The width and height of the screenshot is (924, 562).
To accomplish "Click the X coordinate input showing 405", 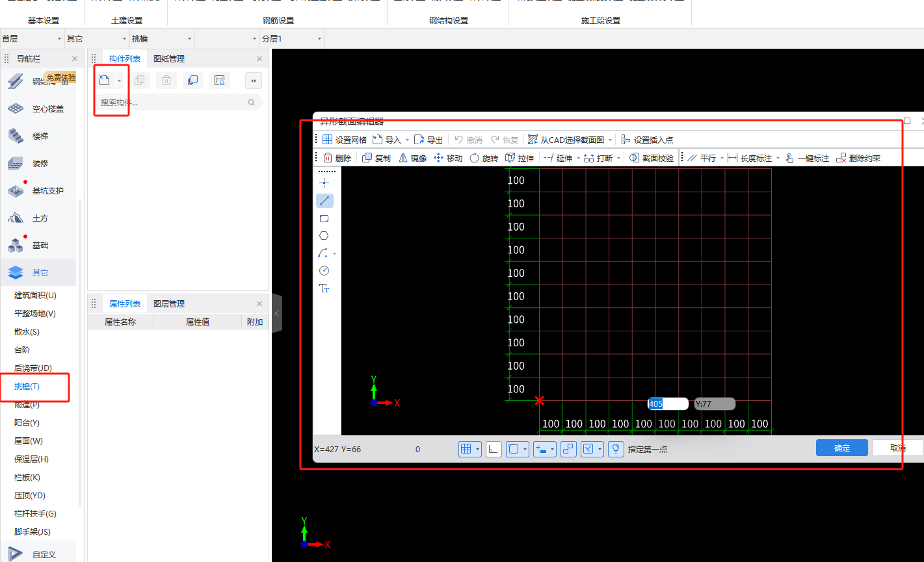I will click(668, 404).
